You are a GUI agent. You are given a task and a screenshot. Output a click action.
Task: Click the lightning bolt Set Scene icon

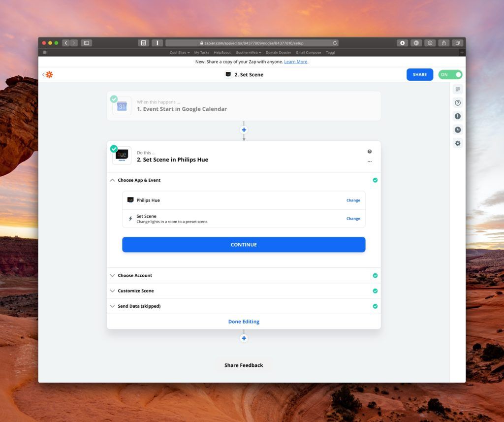point(130,219)
